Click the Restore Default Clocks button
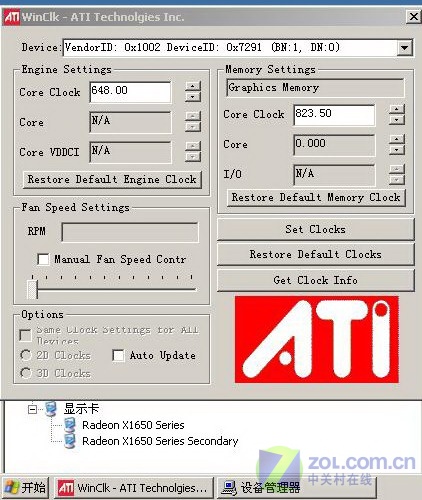Screen dimensions: 422x500 [x=316, y=254]
